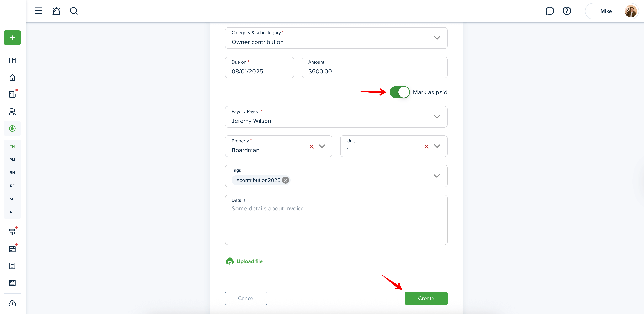644x314 pixels.
Task: Click the Details text area
Action: (336, 220)
